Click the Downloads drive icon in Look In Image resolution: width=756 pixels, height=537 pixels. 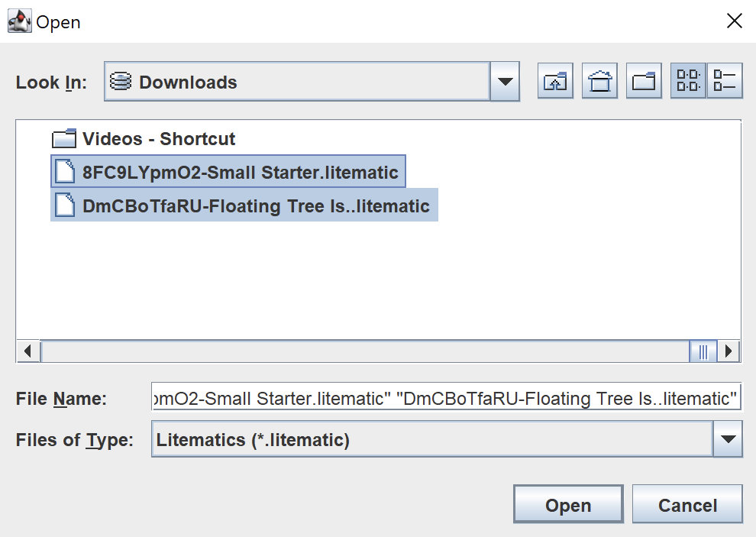click(x=120, y=82)
